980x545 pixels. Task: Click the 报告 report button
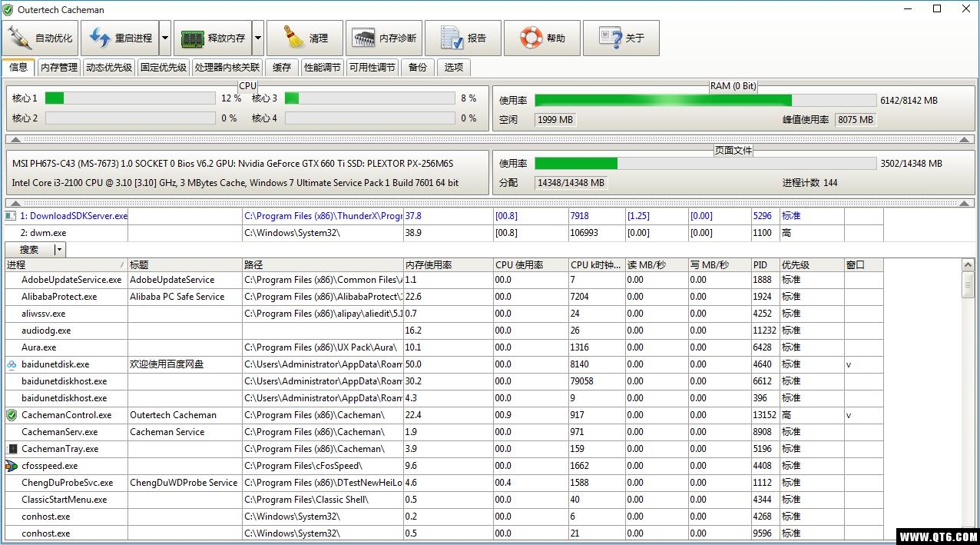click(463, 38)
